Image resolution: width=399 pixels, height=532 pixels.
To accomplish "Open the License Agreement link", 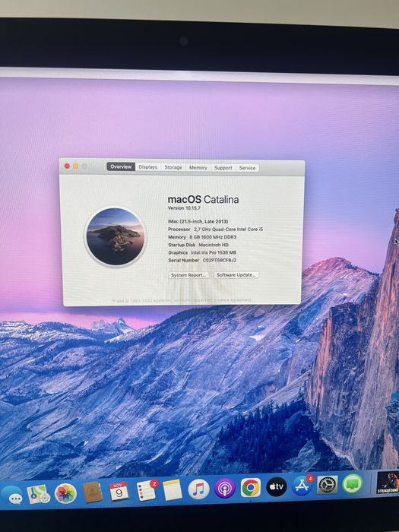I will click(x=234, y=300).
